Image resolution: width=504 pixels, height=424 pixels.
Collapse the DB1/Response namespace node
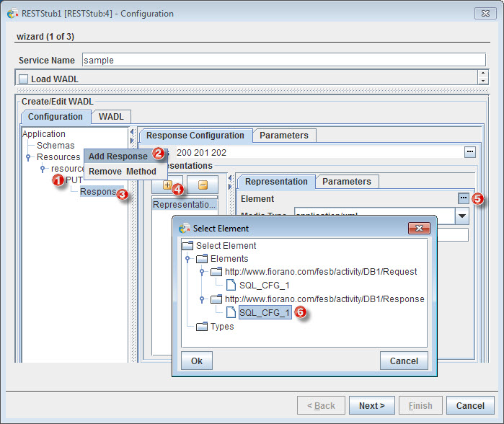pos(202,299)
